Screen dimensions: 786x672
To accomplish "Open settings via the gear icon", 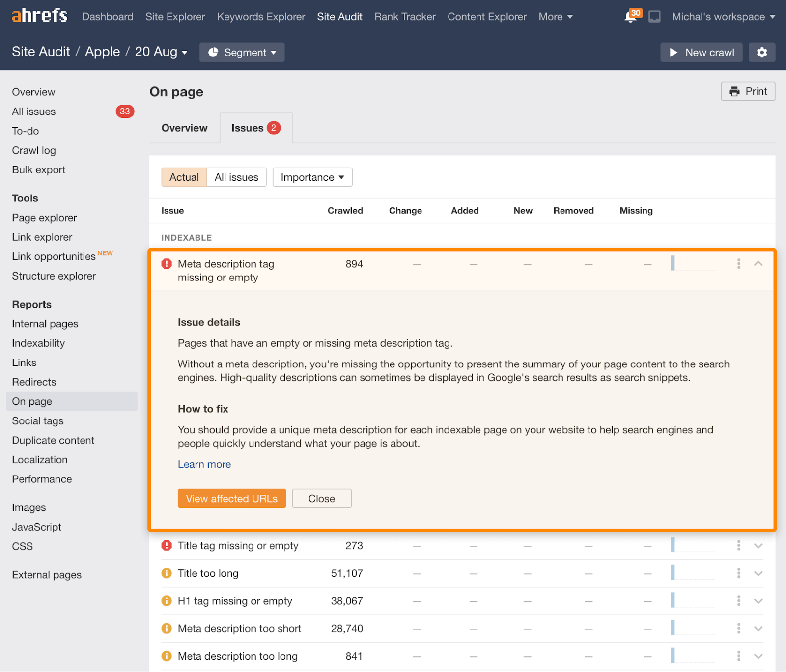I will point(761,53).
